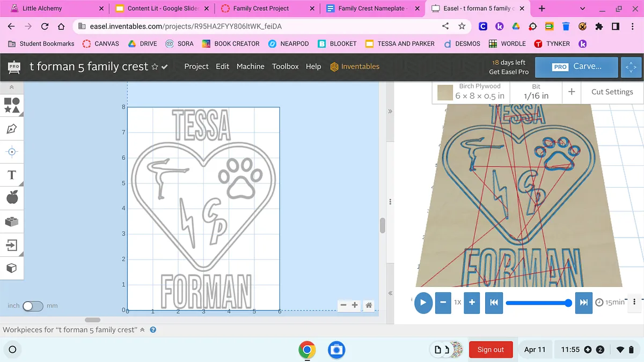Open the Toolbox menu
The width and height of the screenshot is (644, 362).
pyautogui.click(x=285, y=67)
